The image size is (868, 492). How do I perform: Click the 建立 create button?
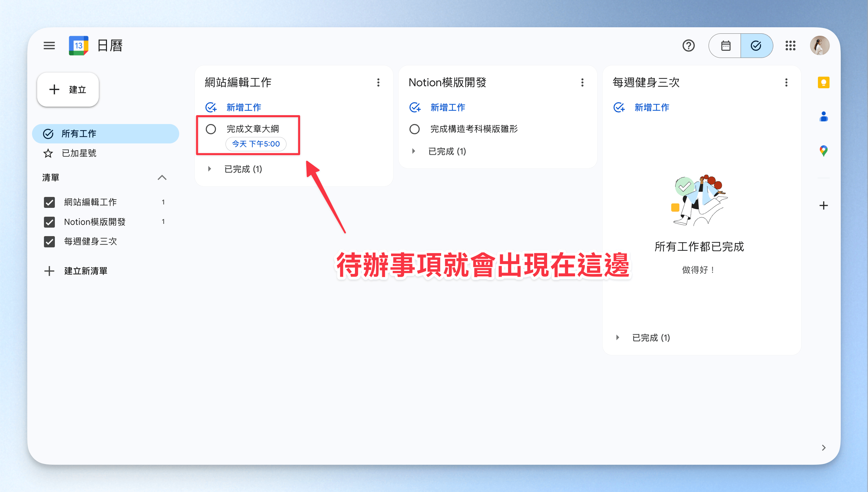pos(68,90)
